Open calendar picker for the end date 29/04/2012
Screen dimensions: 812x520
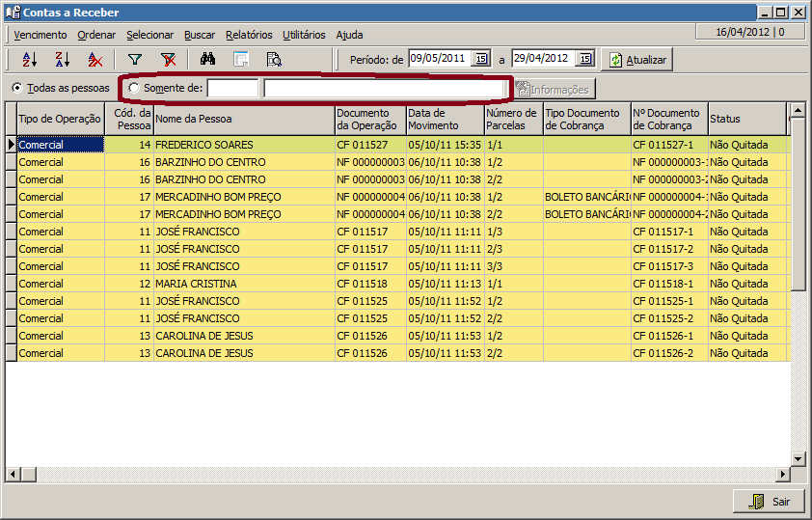click(584, 59)
